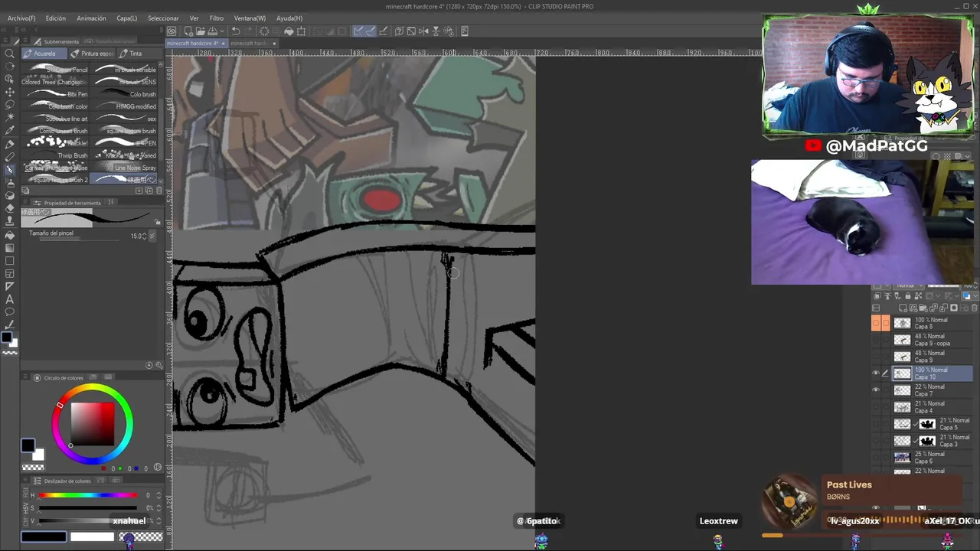This screenshot has height=551, width=980.
Task: Select the Object operation tool
Action: tap(9, 79)
